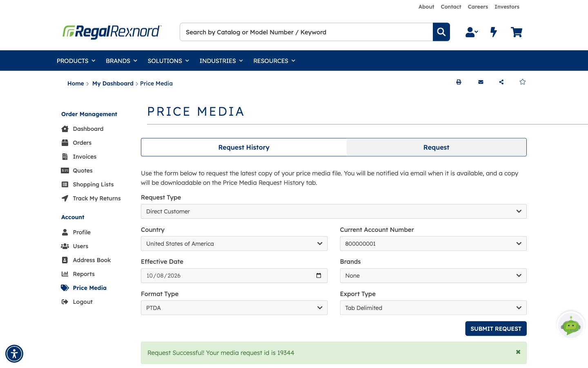588x368 pixels.
Task: Open the Investors link
Action: pos(507,7)
